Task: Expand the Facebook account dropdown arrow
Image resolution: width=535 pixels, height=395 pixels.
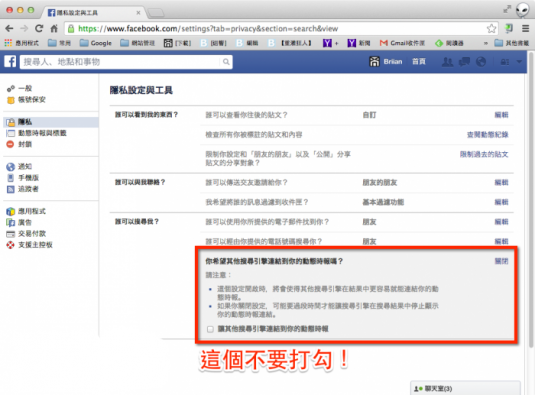Action: pos(519,62)
